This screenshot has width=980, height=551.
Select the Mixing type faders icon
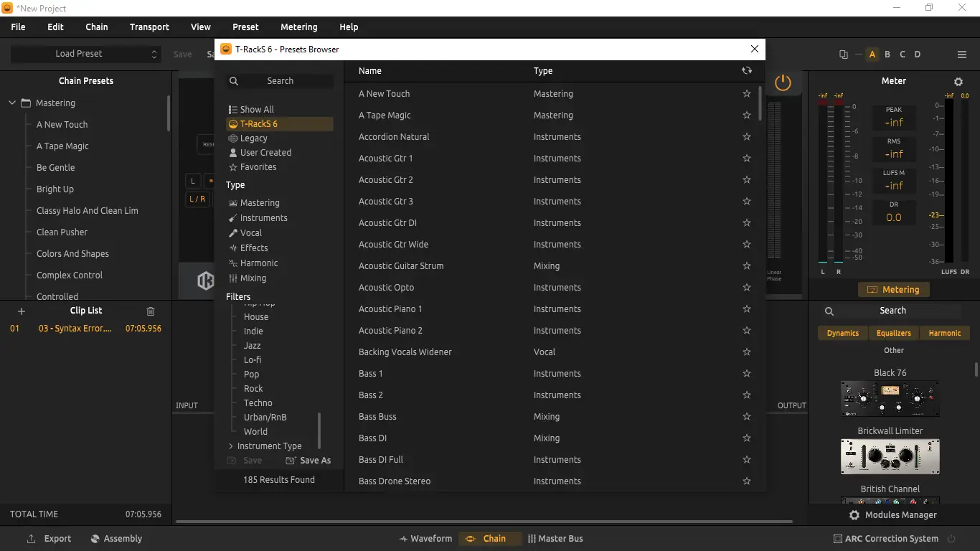pyautogui.click(x=233, y=278)
